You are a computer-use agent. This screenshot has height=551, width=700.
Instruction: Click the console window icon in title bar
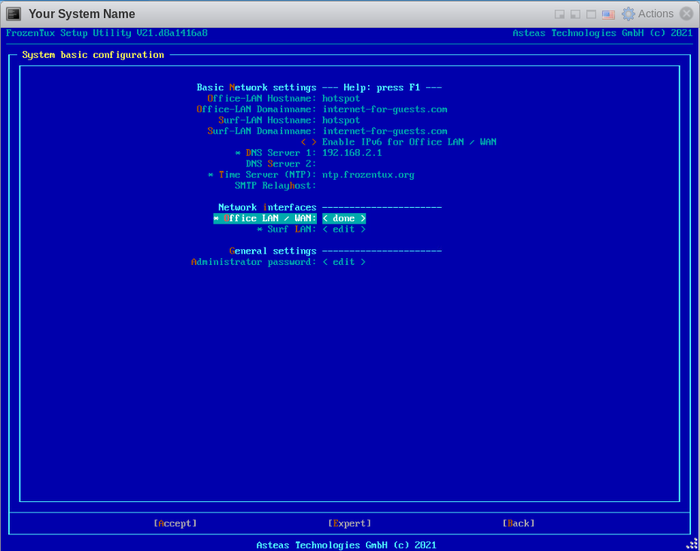click(13, 14)
